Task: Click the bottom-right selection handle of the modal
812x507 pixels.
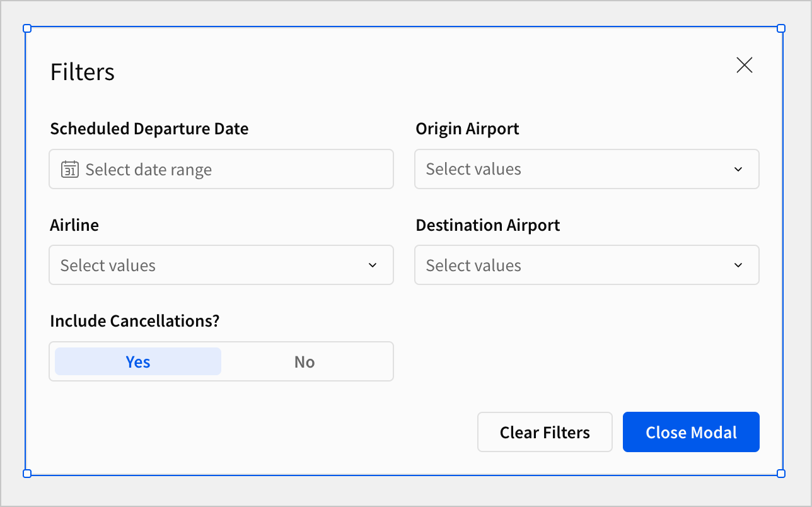Action: click(781, 474)
